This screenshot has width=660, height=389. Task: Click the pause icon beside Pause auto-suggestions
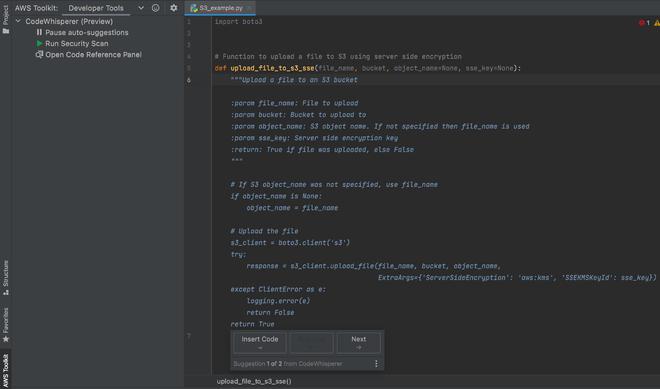[39, 32]
